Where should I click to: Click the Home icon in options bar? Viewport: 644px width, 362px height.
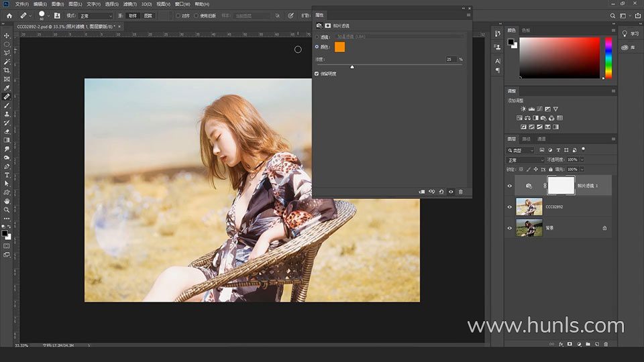click(9, 15)
